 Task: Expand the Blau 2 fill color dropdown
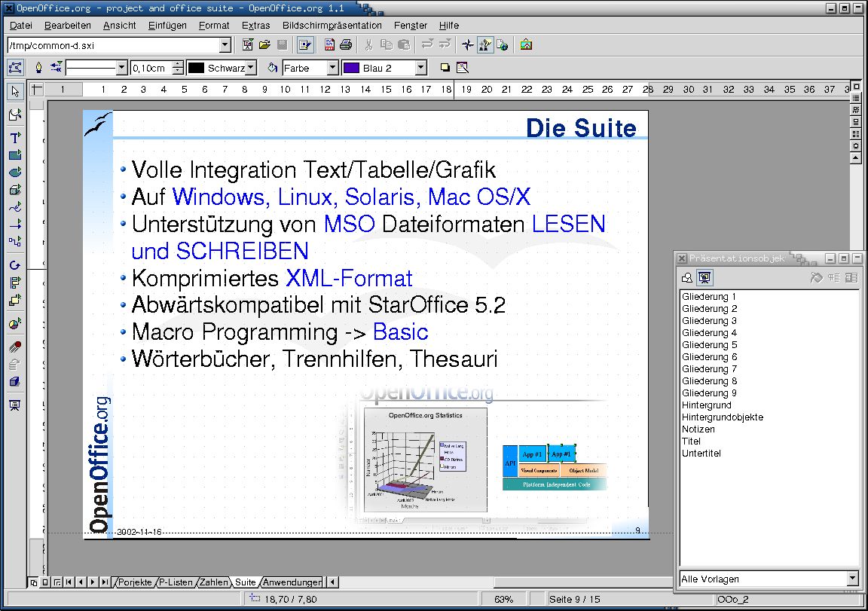pyautogui.click(x=420, y=68)
